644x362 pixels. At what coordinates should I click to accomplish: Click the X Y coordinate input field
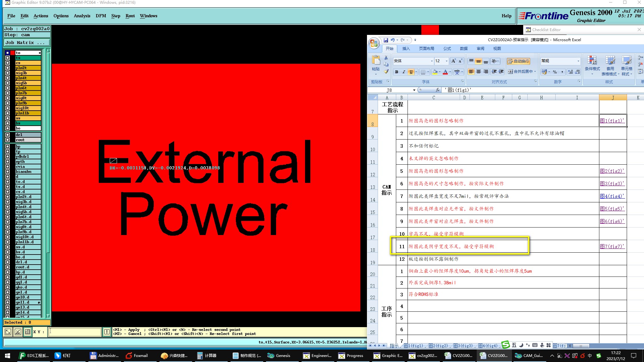75,332
